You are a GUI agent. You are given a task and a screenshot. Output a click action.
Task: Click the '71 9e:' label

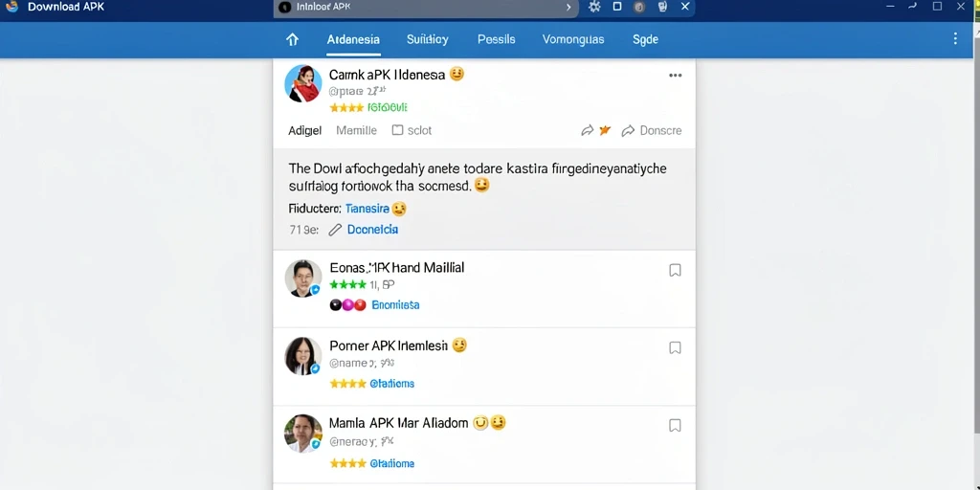pos(304,230)
